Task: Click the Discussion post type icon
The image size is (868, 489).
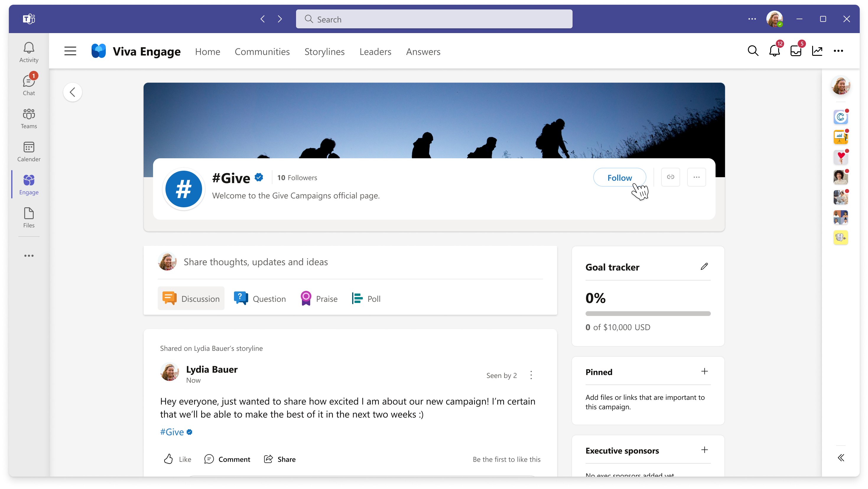Action: pyautogui.click(x=169, y=299)
